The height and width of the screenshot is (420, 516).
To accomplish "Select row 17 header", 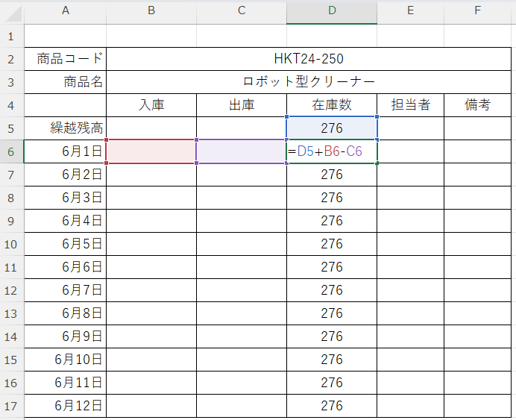I will coord(11,406).
